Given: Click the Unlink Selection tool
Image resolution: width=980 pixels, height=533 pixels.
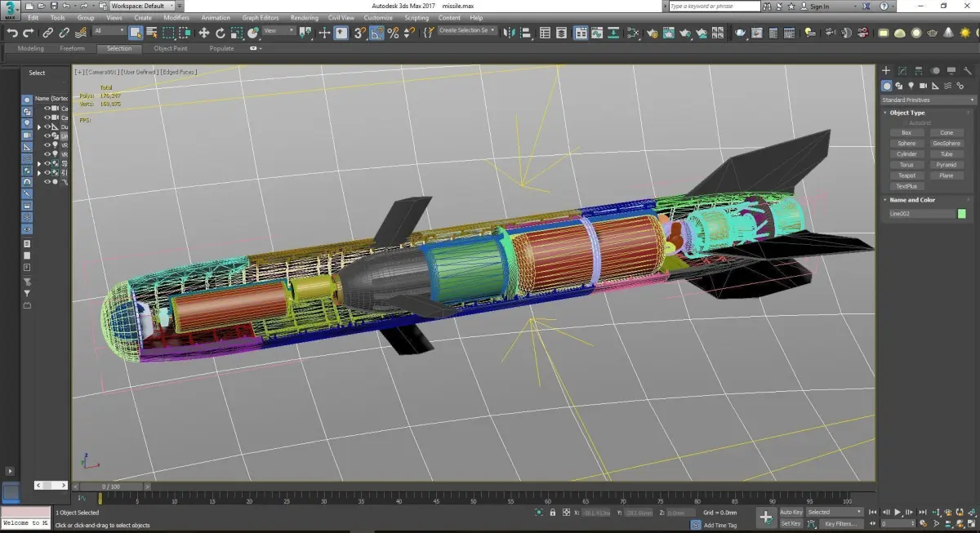Looking at the screenshot, I should coord(64,33).
